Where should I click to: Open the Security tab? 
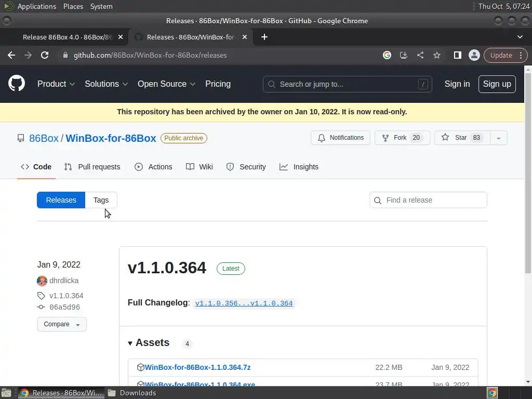(x=246, y=167)
